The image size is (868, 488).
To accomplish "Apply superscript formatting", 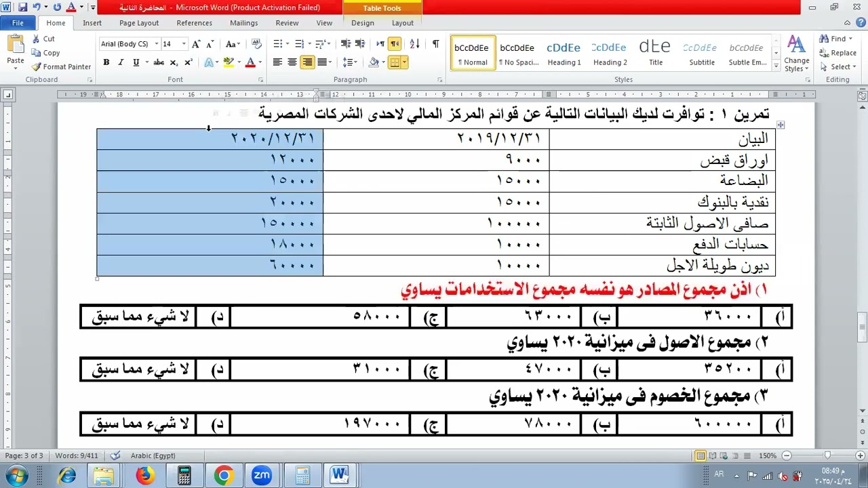I will coord(189,62).
